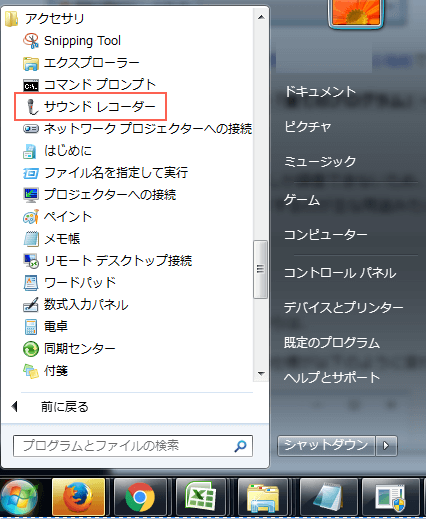Viewport: 426px width, 519px height.
Task: Launch Firefox from the taskbar
Action: [x=79, y=497]
